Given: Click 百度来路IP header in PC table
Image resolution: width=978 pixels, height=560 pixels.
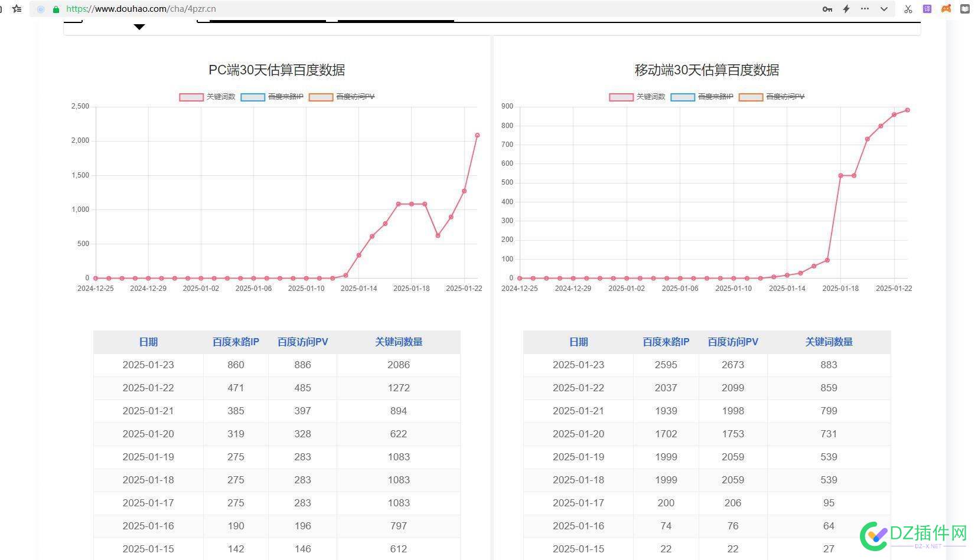Looking at the screenshot, I should [x=236, y=342].
